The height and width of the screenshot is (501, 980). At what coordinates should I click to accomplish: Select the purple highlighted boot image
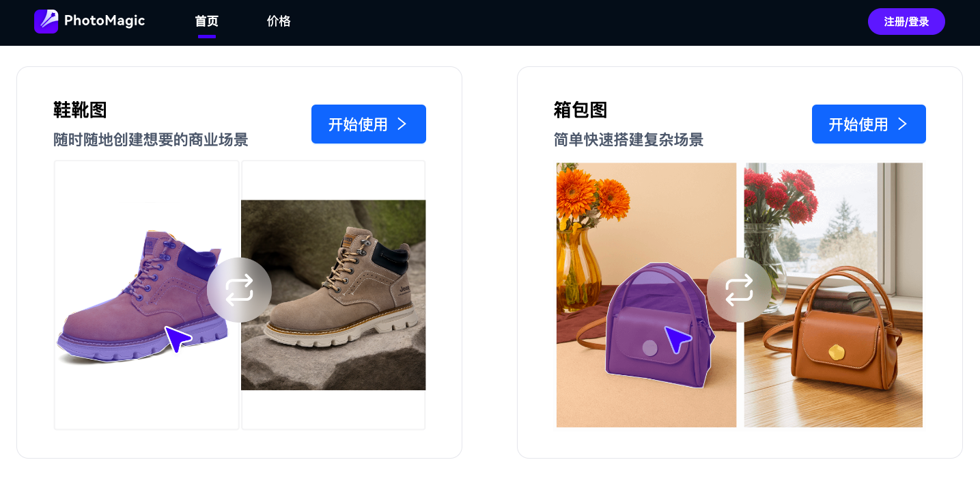tap(147, 295)
